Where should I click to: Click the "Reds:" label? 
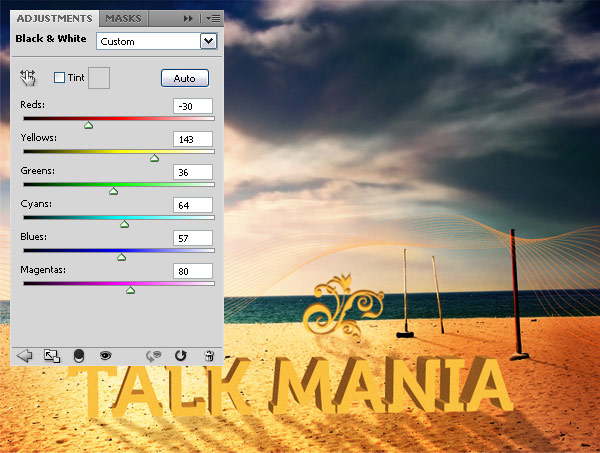click(33, 104)
